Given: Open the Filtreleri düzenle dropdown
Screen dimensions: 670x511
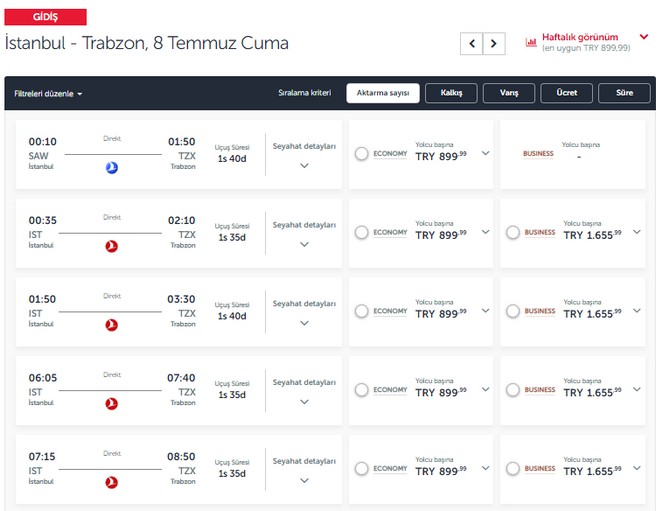Looking at the screenshot, I should (48, 94).
